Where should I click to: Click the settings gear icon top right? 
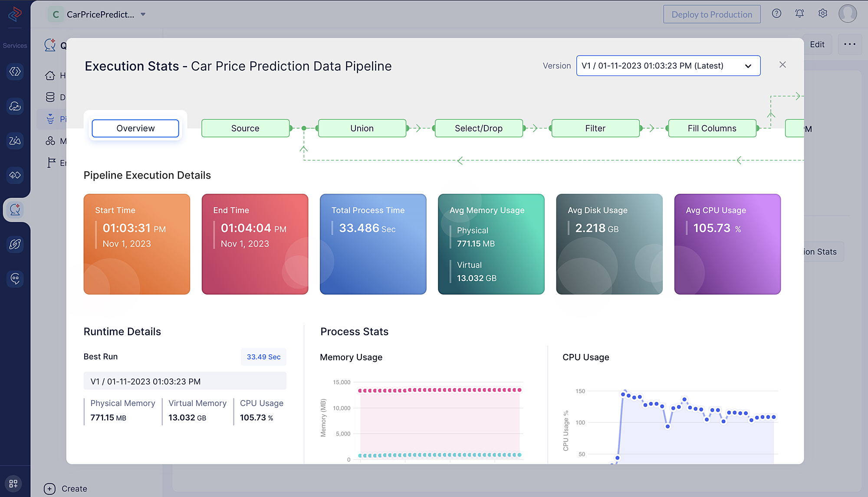click(823, 14)
